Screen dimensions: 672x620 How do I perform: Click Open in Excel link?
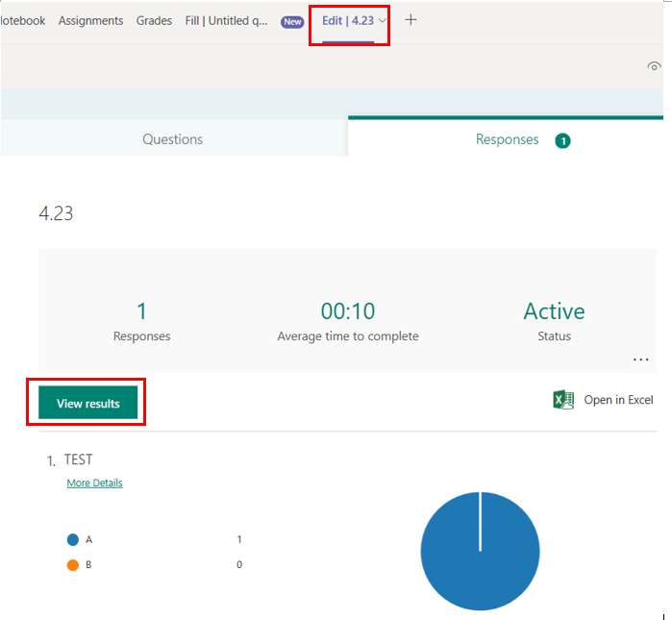pos(618,400)
